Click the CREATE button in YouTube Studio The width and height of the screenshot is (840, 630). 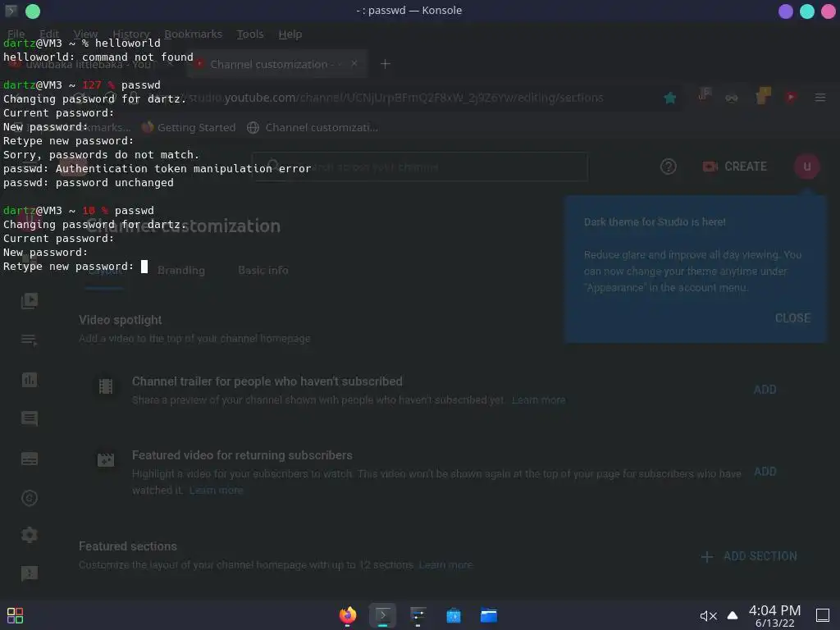click(735, 167)
